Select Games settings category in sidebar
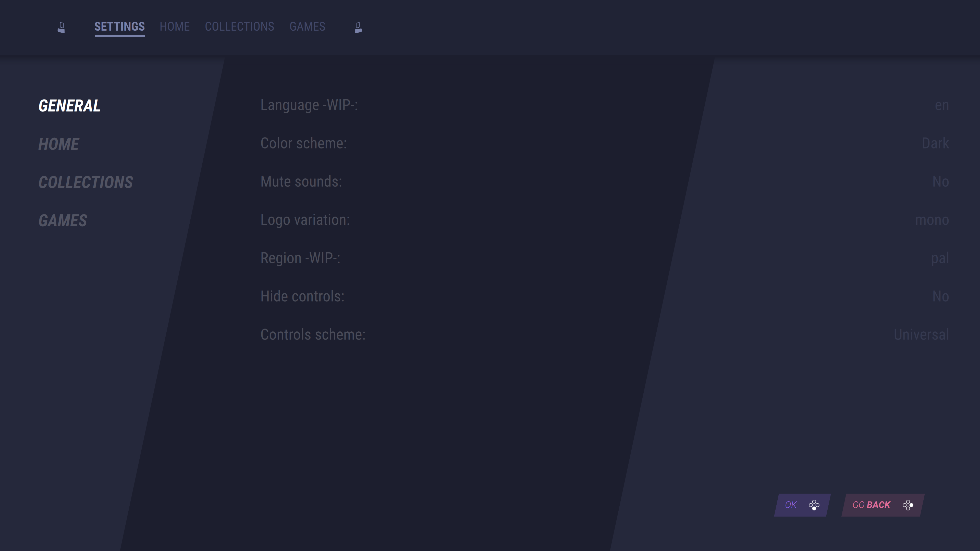Viewport: 980px width, 551px height. pyautogui.click(x=63, y=221)
